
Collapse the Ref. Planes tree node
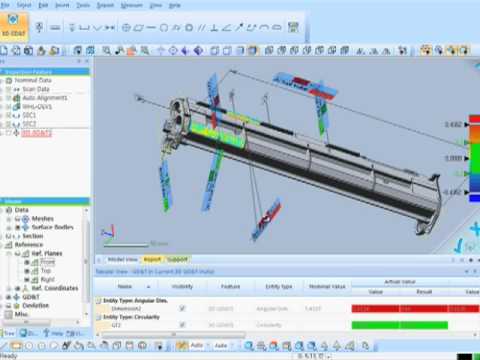pyautogui.click(x=10, y=254)
